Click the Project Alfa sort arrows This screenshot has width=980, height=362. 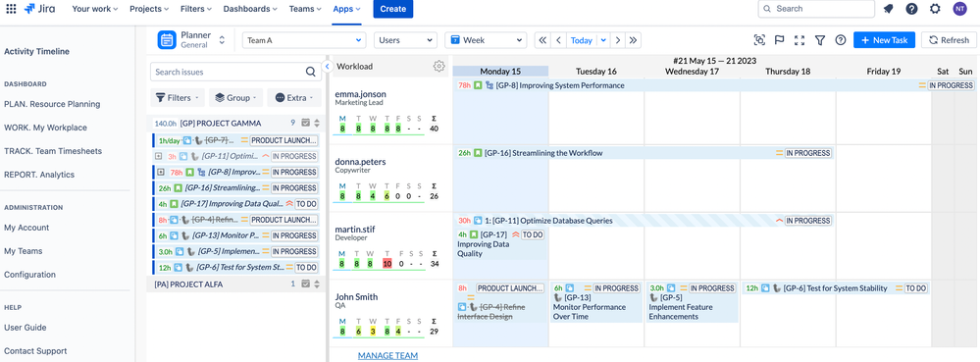316,284
